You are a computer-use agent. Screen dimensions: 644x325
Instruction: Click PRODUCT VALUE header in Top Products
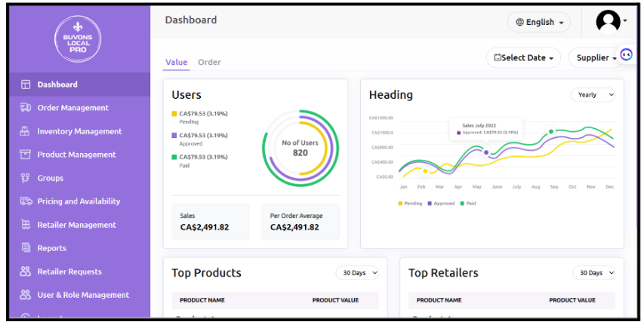(335, 300)
